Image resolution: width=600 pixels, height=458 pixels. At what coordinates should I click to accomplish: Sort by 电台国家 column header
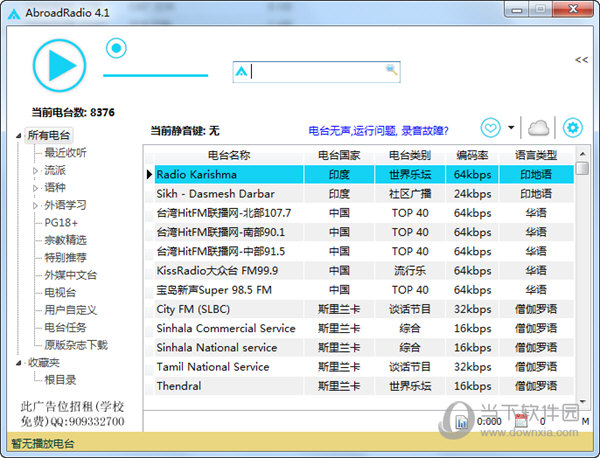(x=339, y=155)
